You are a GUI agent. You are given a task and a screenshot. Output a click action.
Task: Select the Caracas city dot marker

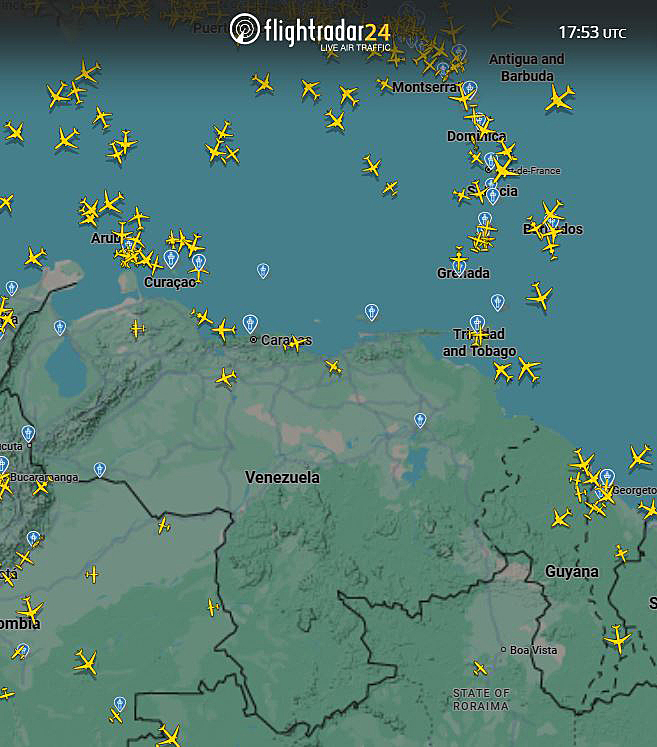tap(254, 340)
